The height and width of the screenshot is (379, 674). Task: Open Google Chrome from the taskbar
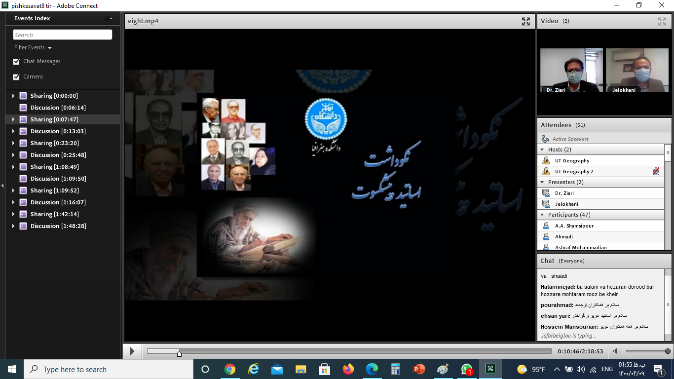coord(230,369)
